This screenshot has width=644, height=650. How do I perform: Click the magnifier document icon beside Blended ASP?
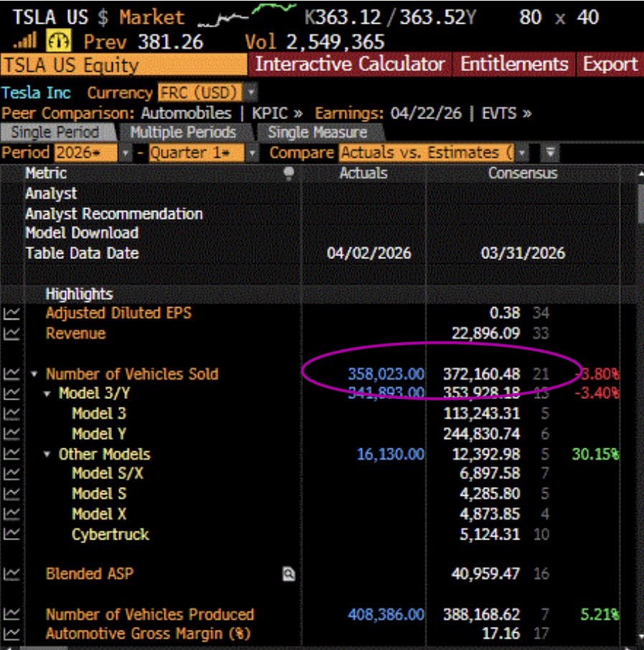coord(289,574)
